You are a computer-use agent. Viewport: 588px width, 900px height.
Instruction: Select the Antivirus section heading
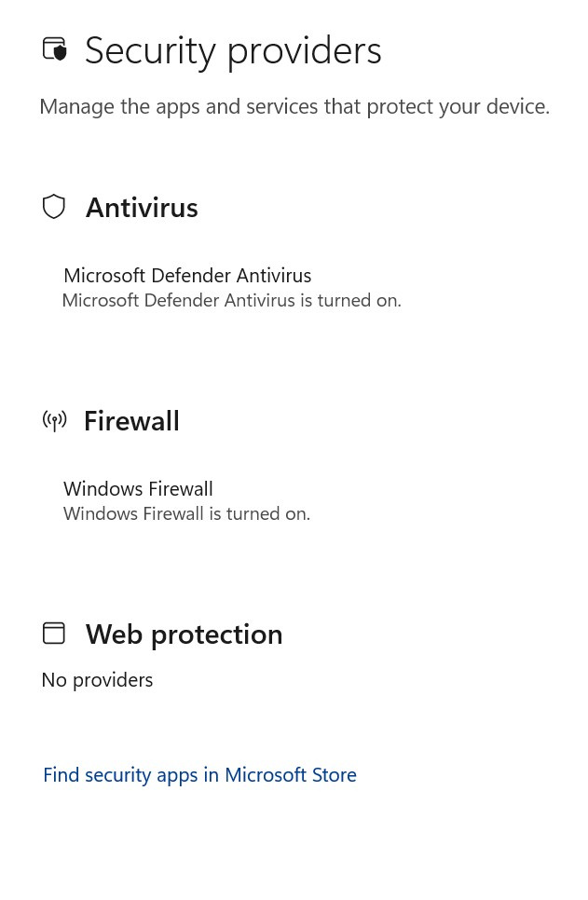(x=142, y=206)
